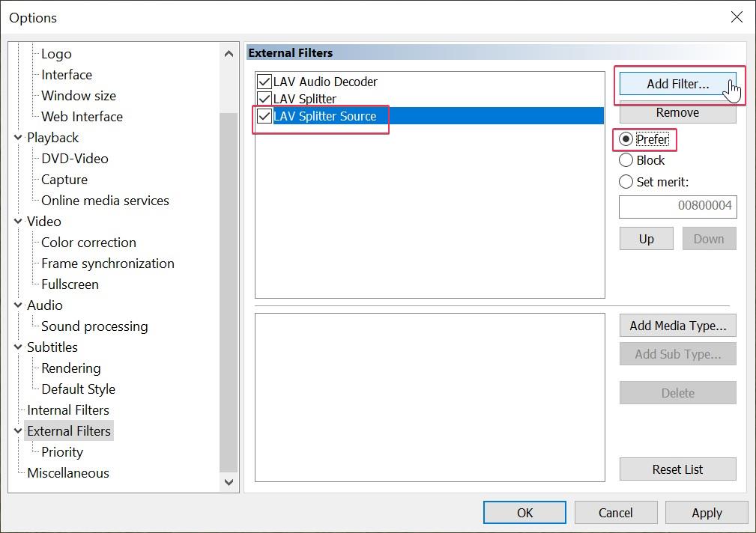Select the Block radio button

tap(626, 160)
